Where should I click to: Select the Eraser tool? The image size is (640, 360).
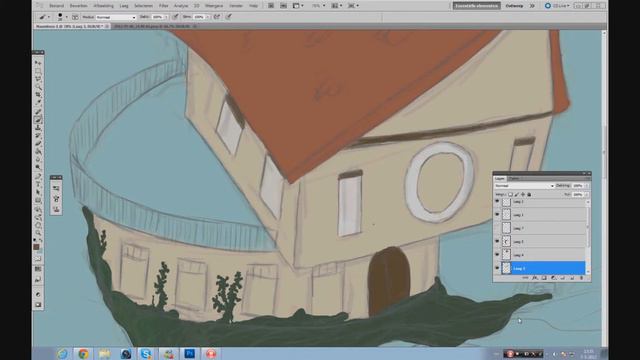click(38, 143)
